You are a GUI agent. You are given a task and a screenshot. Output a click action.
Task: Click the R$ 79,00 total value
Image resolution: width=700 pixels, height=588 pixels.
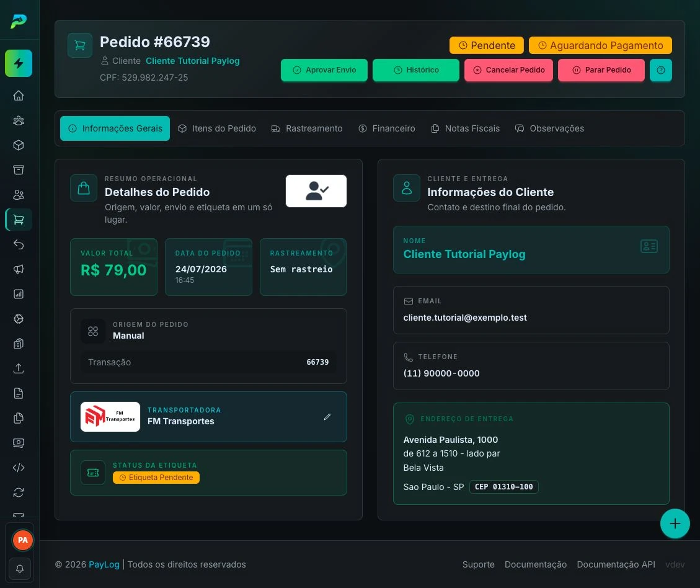[113, 270]
